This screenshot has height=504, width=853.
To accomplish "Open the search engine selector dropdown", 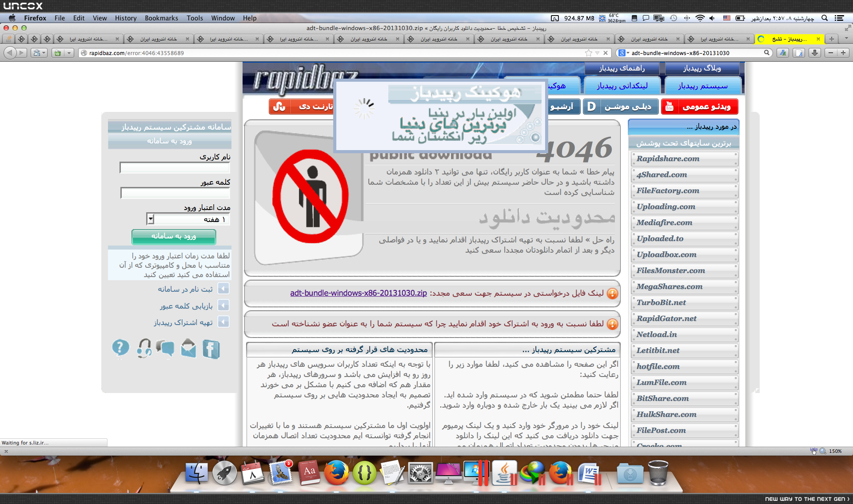I will pyautogui.click(x=623, y=53).
